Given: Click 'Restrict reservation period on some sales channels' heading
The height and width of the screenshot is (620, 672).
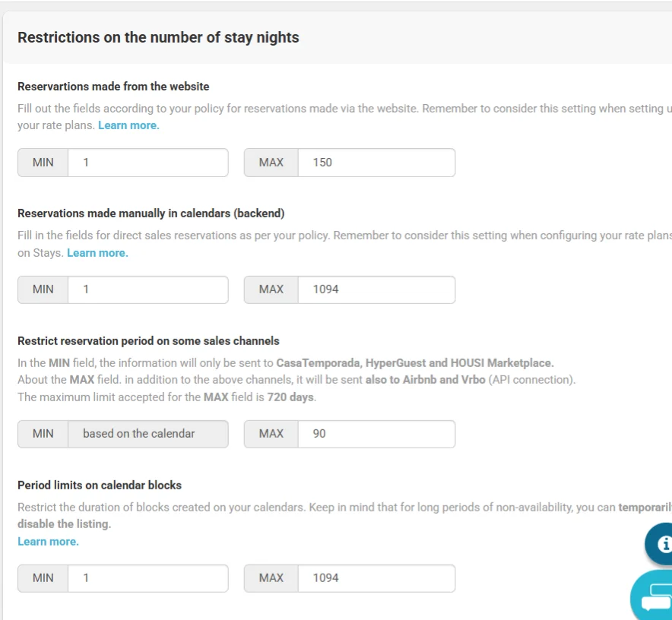Looking at the screenshot, I should 148,341.
